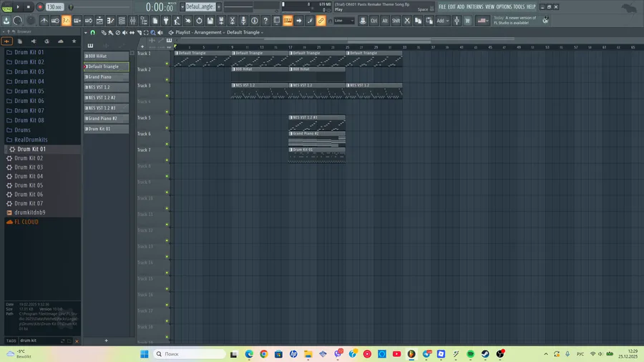This screenshot has width=644, height=362.
Task: Click the save project floppy icon
Action: (x=210, y=21)
